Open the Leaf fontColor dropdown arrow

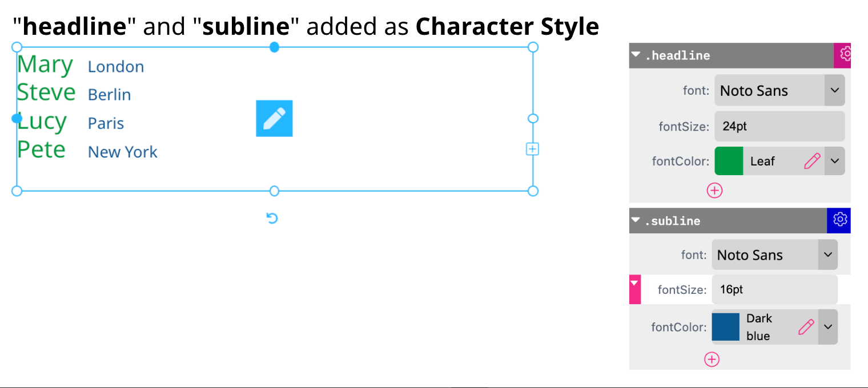835,161
